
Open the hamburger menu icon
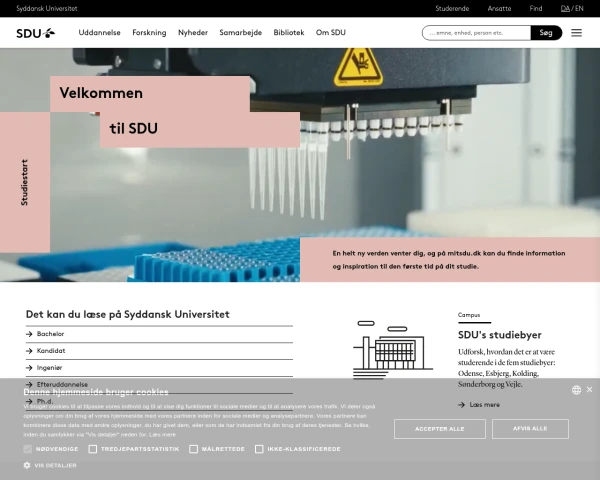pyautogui.click(x=576, y=33)
